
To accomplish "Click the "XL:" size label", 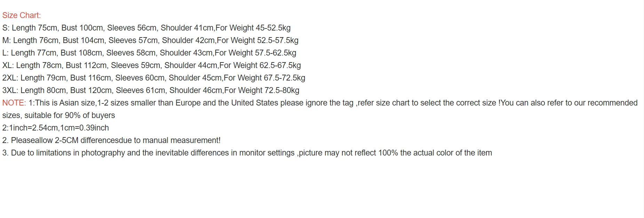I will [8, 65].
